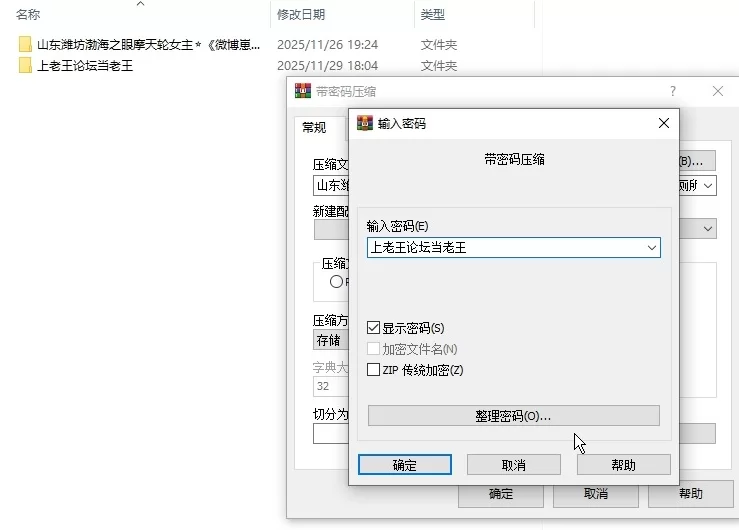The width and height of the screenshot is (739, 530).
Task: Toggle the 加密文件名(N) checkbox
Action: (373, 349)
